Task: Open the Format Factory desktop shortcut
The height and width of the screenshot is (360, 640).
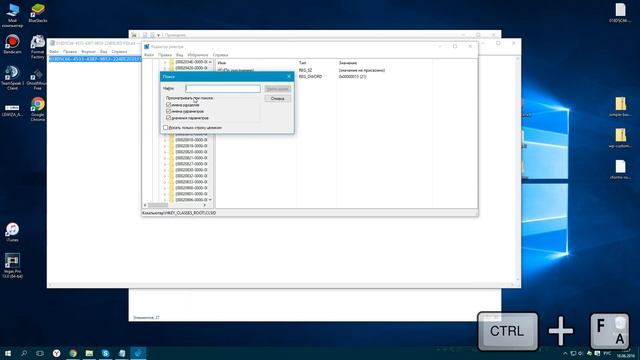Action: point(38,47)
